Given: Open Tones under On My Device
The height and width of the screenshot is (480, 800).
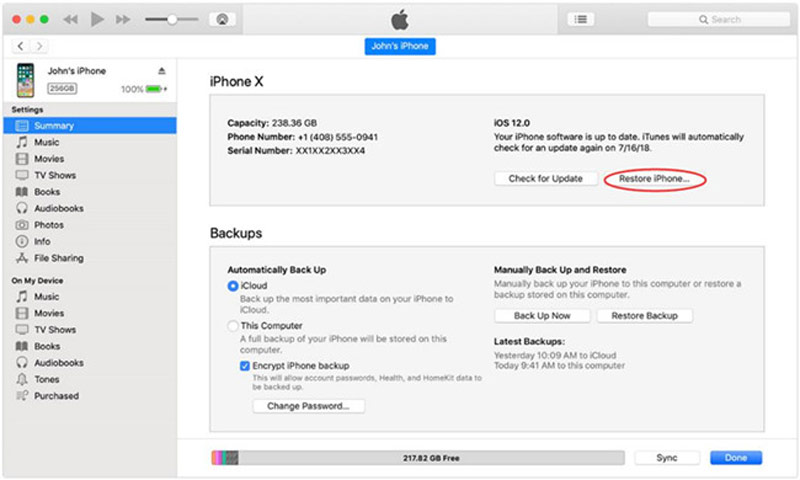Looking at the screenshot, I should (x=47, y=379).
